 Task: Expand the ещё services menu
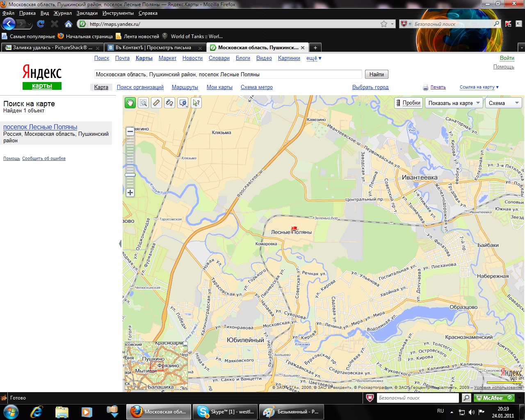(314, 58)
